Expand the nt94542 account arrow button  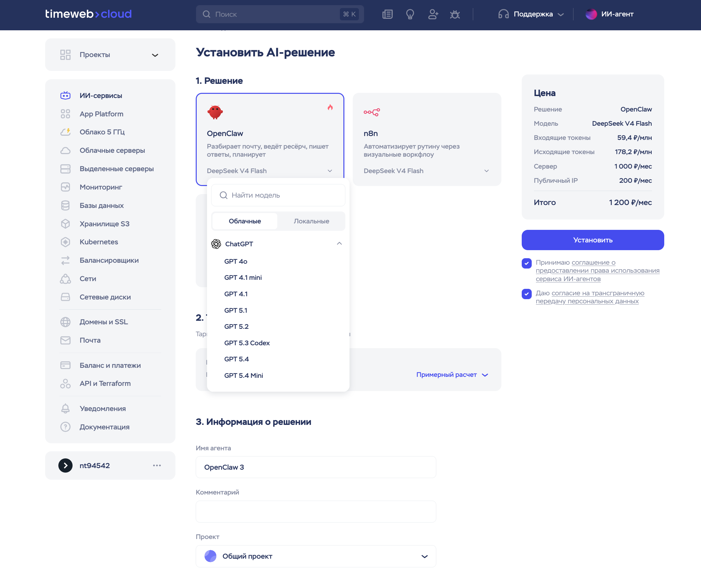[65, 465]
